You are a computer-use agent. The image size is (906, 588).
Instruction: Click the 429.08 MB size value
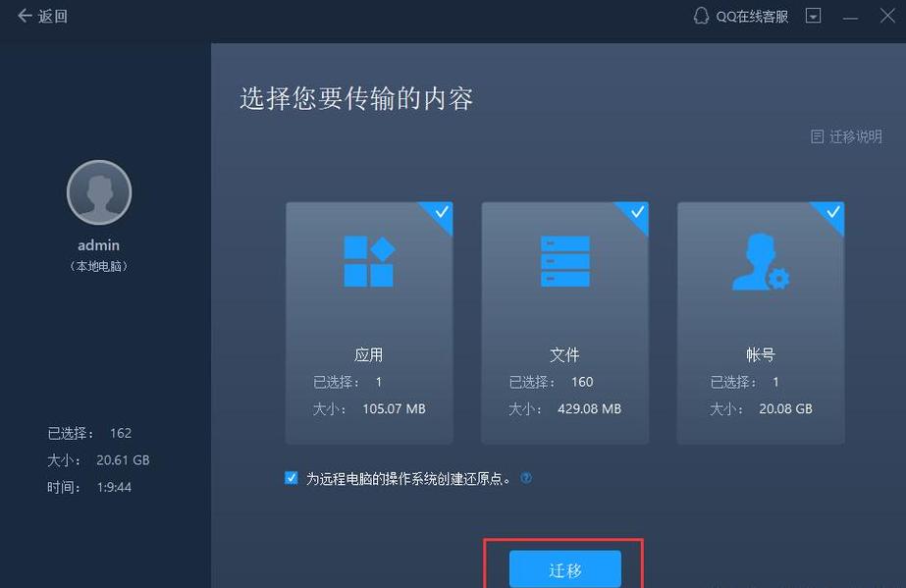coord(589,409)
